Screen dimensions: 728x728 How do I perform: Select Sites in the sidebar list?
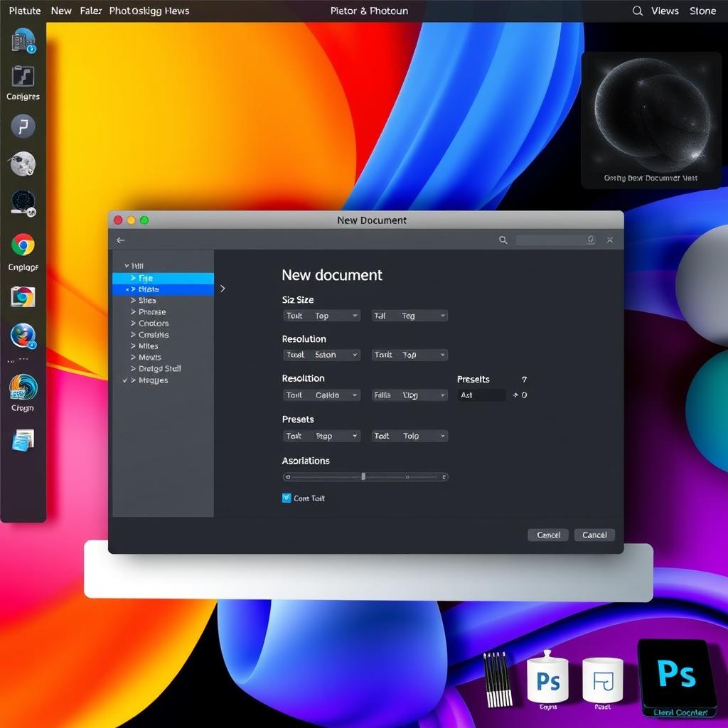[x=146, y=301]
